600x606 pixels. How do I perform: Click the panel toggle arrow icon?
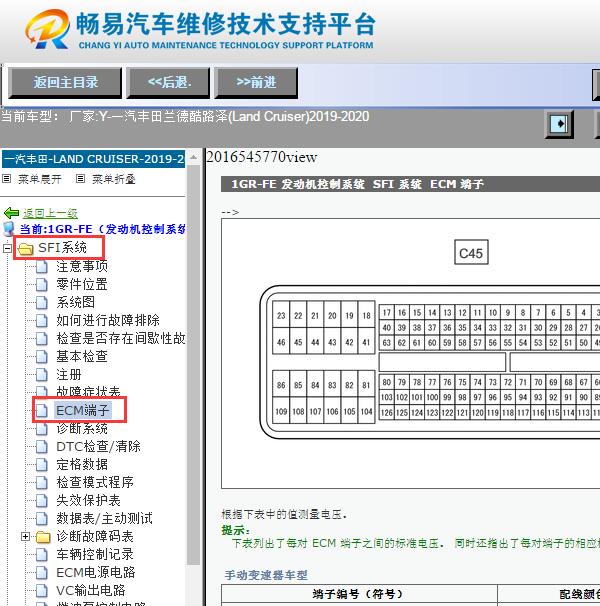(559, 124)
